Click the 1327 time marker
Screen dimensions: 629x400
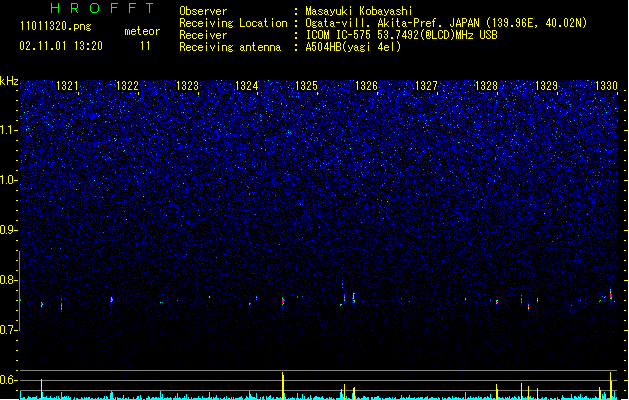click(x=426, y=86)
